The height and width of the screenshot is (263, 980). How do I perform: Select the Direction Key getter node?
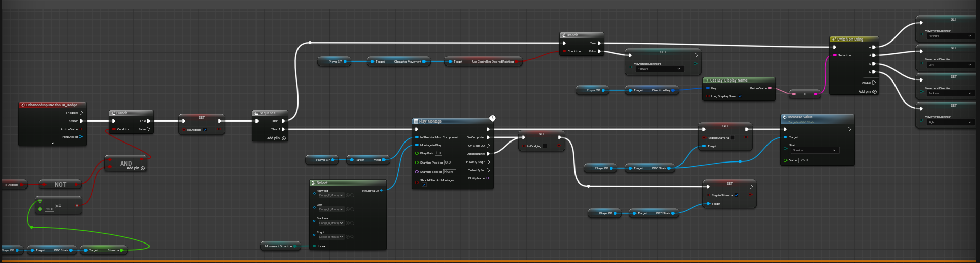652,90
